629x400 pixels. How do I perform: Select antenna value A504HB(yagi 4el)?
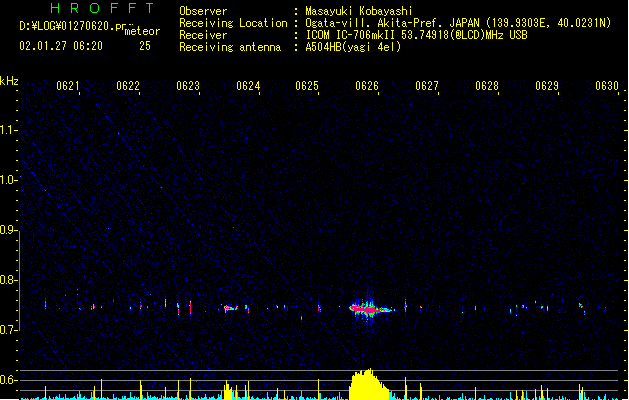(x=353, y=47)
